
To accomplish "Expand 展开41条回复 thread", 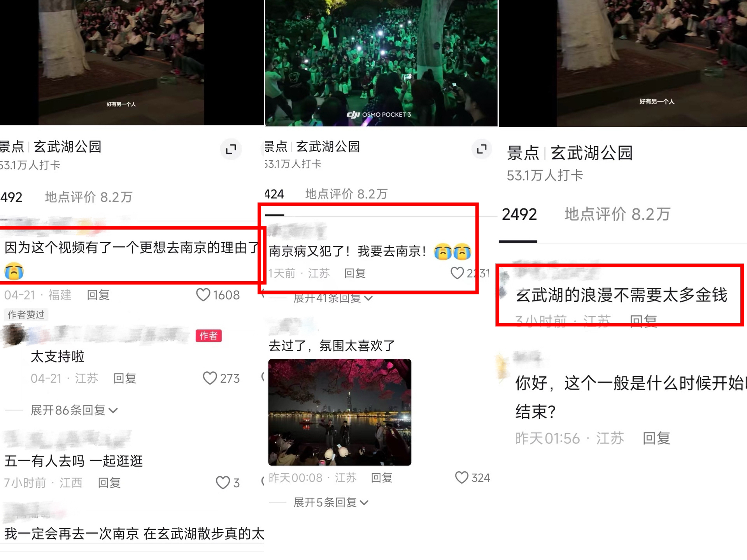I will point(333,298).
